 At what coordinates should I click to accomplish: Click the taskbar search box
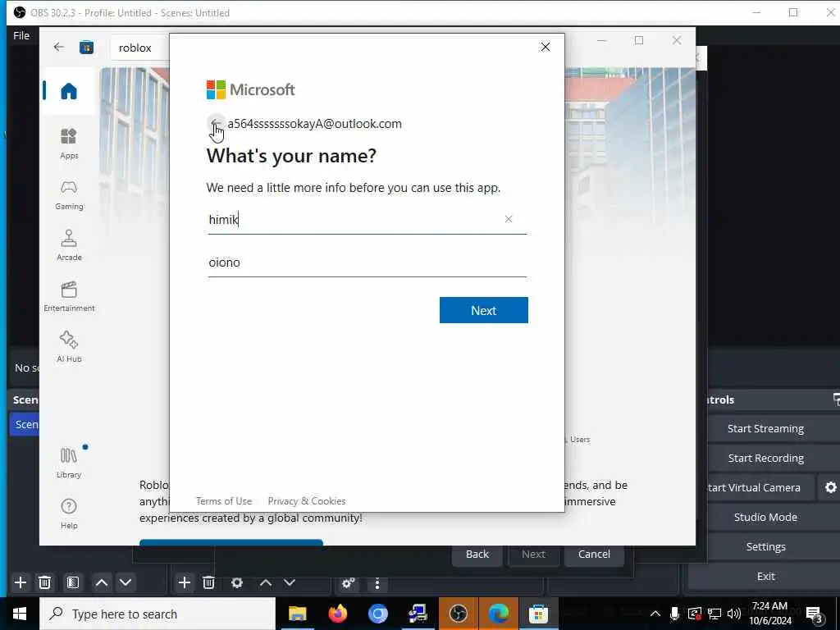[x=157, y=614]
